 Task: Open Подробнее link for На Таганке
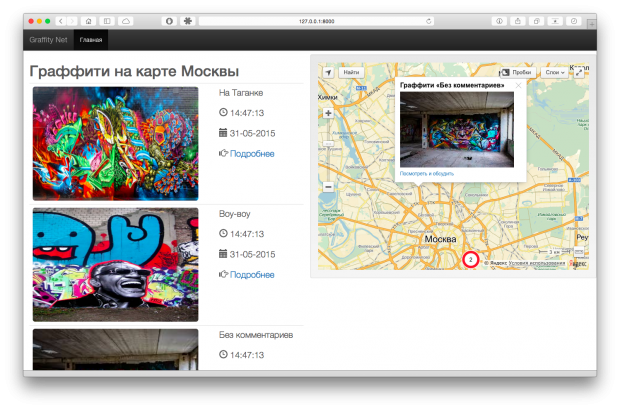click(251, 154)
